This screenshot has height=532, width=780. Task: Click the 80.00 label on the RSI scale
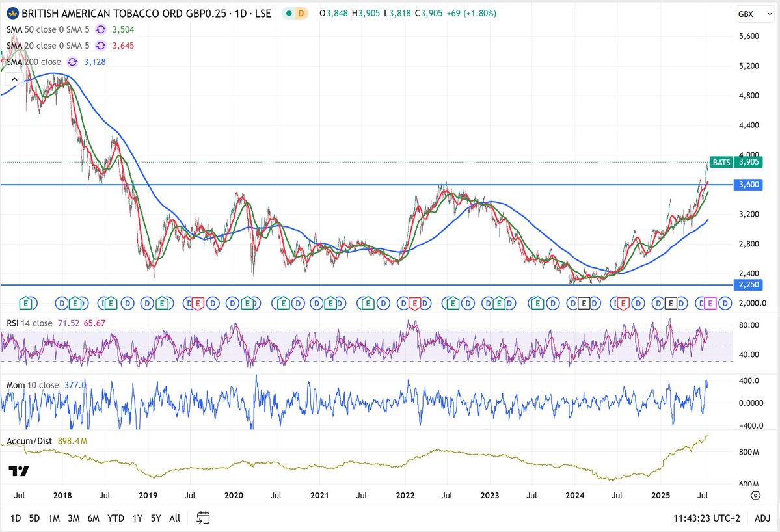749,325
